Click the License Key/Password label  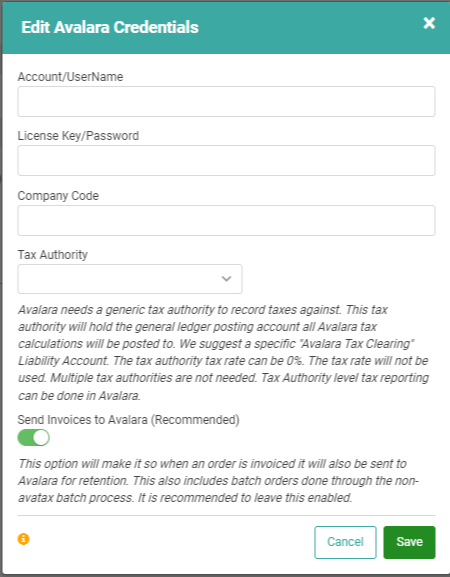(x=78, y=136)
